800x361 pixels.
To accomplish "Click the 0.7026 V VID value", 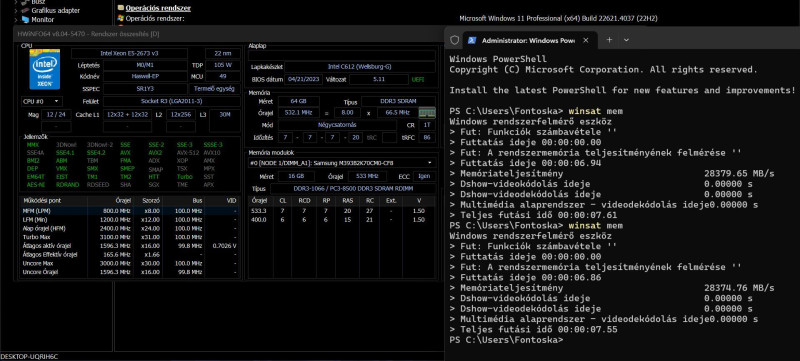I will click(x=224, y=246).
